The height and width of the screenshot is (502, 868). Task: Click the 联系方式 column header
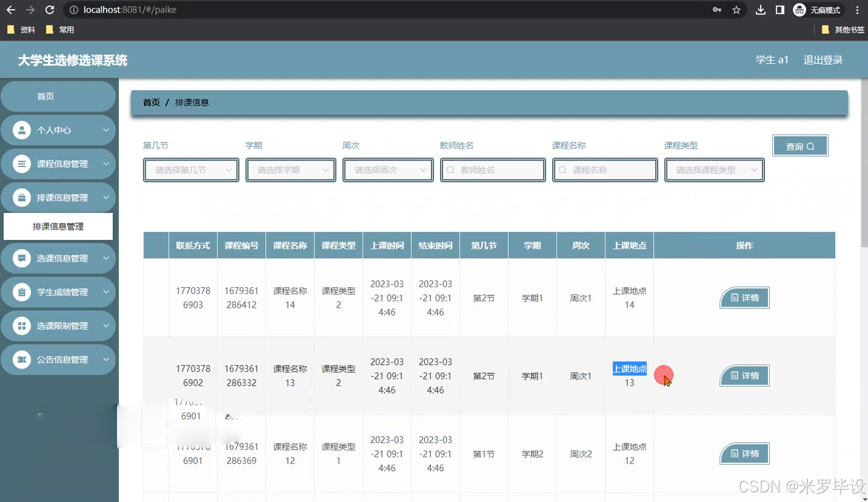coord(193,246)
